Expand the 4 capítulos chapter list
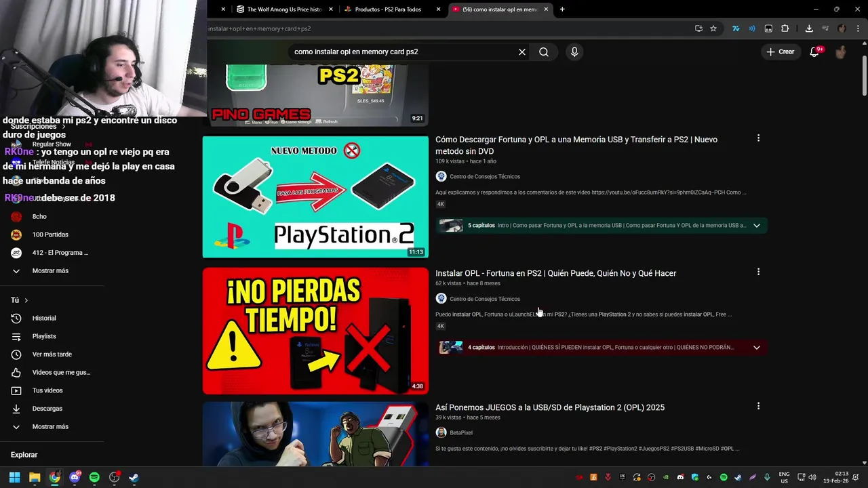Screen dimensions: 868x488 [757, 348]
